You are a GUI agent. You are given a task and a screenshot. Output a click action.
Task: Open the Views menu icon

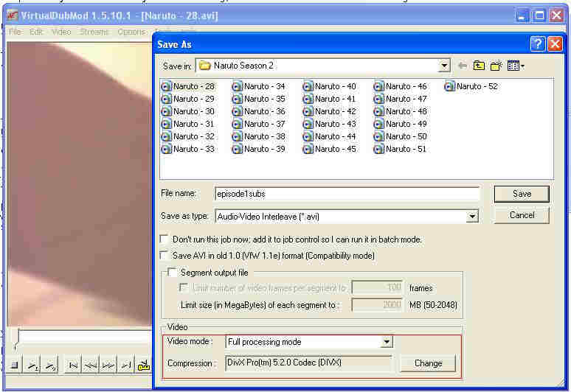pos(516,66)
